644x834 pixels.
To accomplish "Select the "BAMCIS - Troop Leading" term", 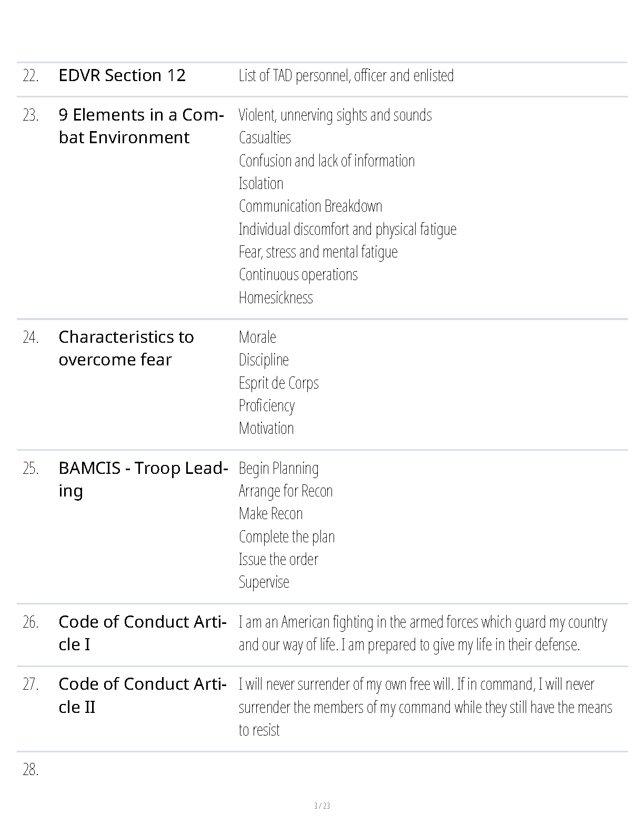I will click(143, 479).
